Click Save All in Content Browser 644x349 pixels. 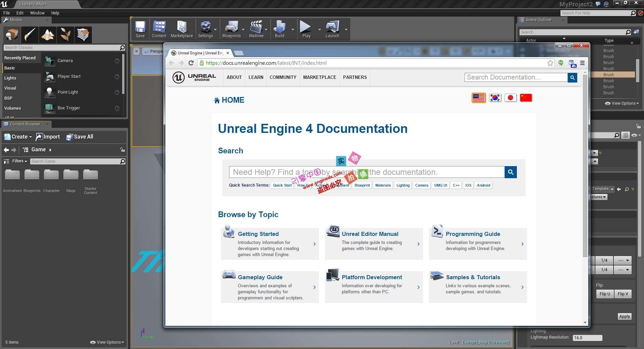point(79,137)
